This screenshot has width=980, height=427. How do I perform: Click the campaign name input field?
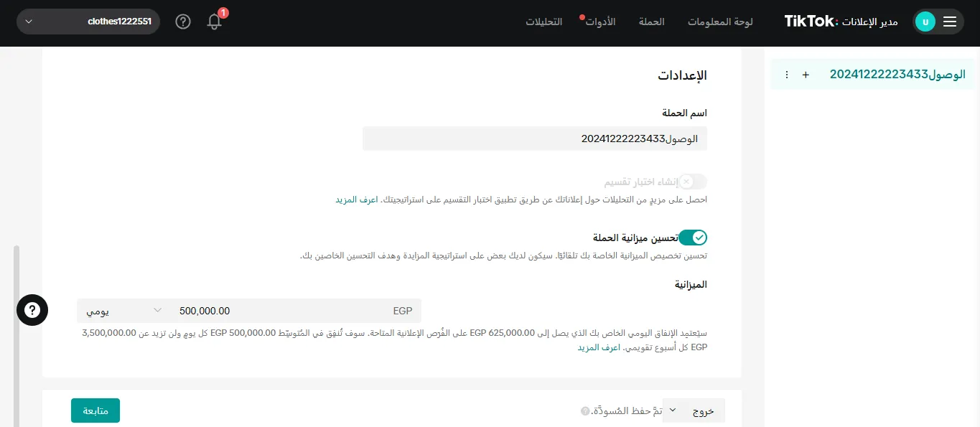534,138
